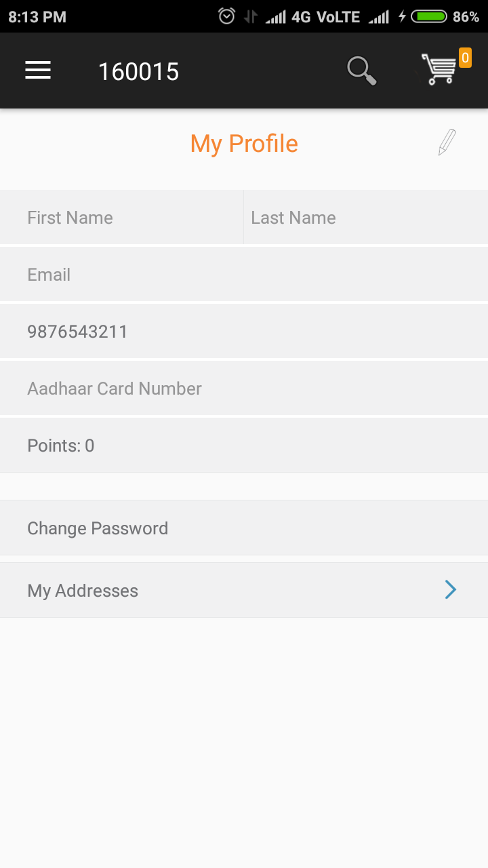Tap the Email input field

[x=244, y=274]
